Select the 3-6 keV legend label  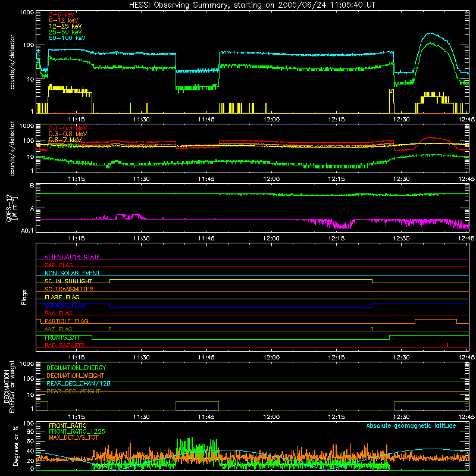(61, 14)
